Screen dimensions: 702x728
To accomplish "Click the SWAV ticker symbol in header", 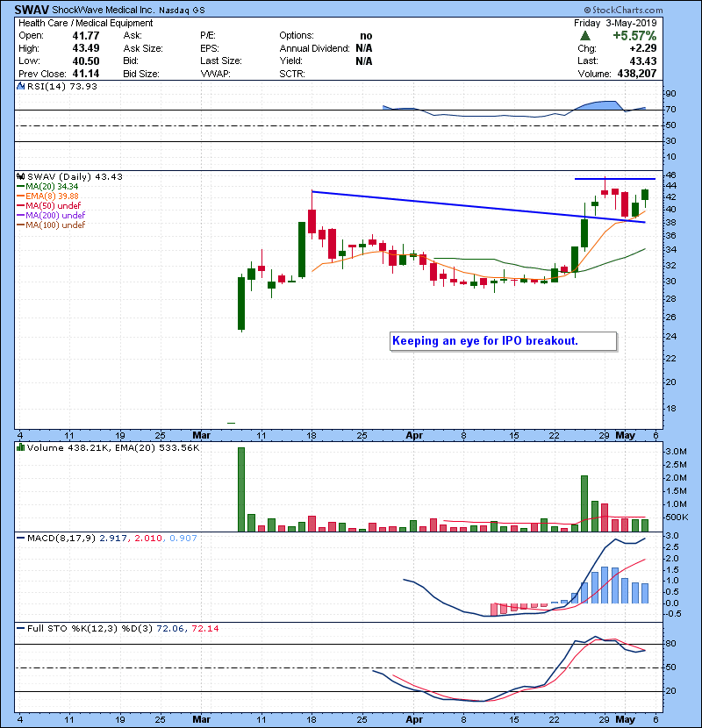I will [x=32, y=10].
